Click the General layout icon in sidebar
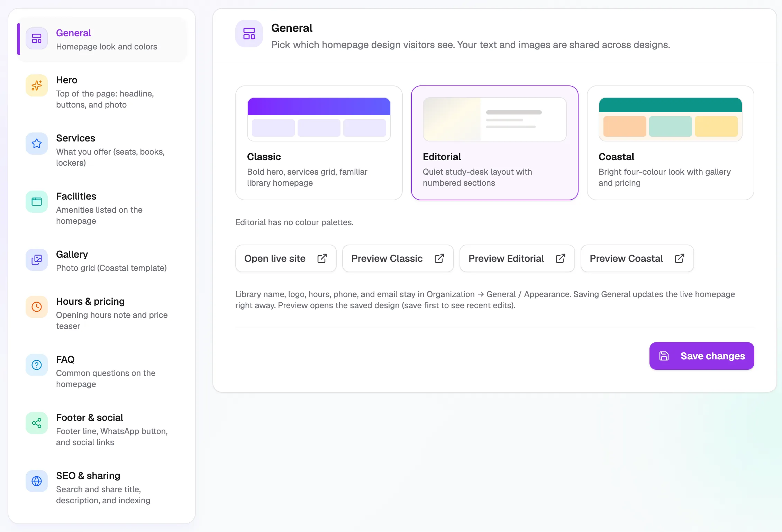 [37, 38]
